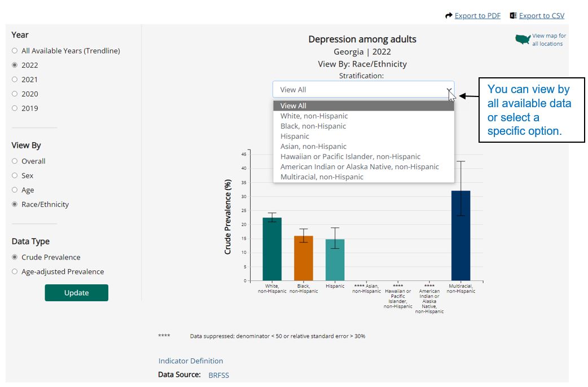Select the 2019 year option
Viewport: 588px width, 387px height.
tap(16, 108)
